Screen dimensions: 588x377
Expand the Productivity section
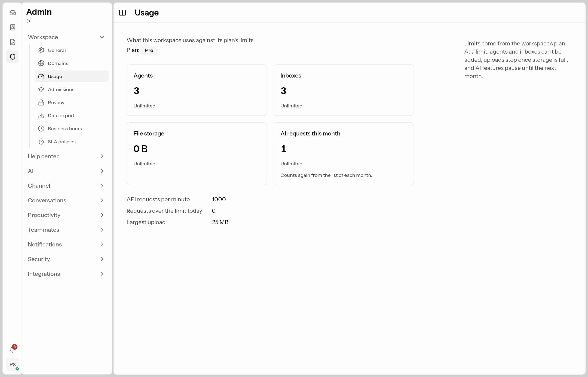(x=66, y=215)
